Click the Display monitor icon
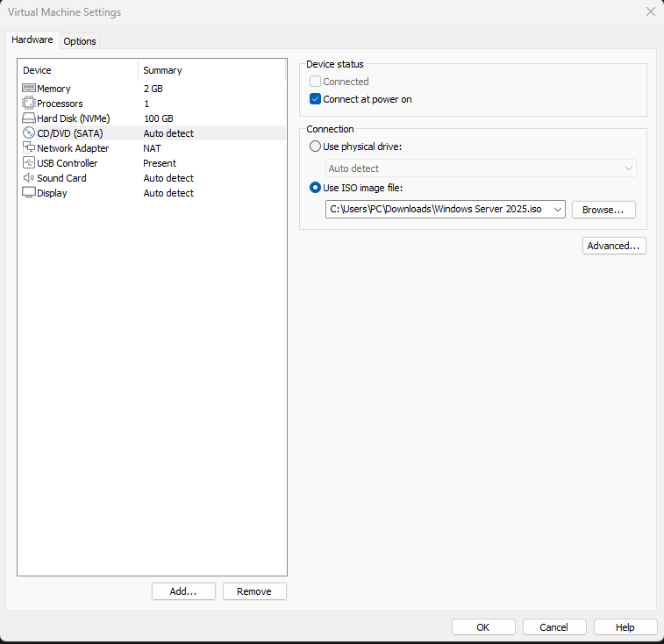Viewport: 664px width, 644px height. (x=28, y=193)
